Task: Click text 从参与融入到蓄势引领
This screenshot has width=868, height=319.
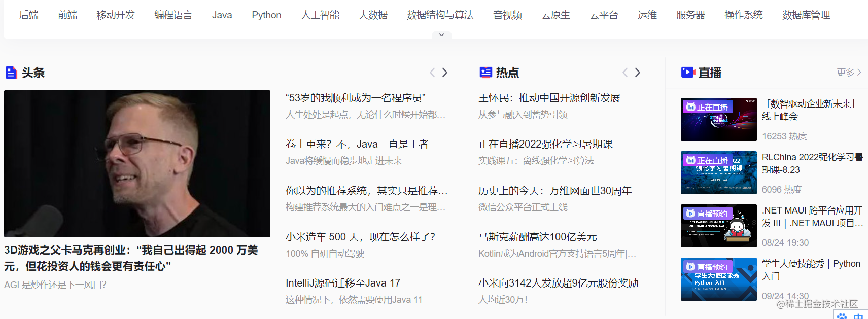Action: pyautogui.click(x=523, y=115)
